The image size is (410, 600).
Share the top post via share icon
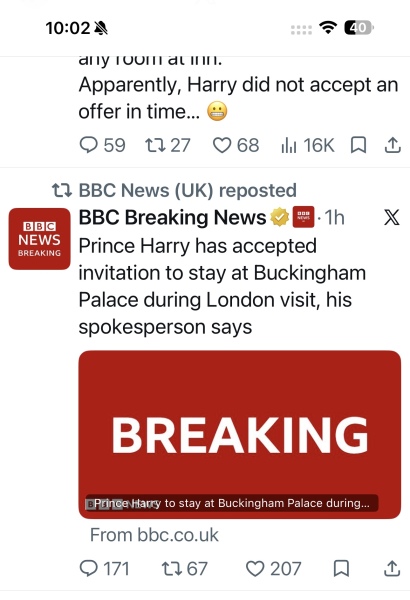click(x=392, y=145)
